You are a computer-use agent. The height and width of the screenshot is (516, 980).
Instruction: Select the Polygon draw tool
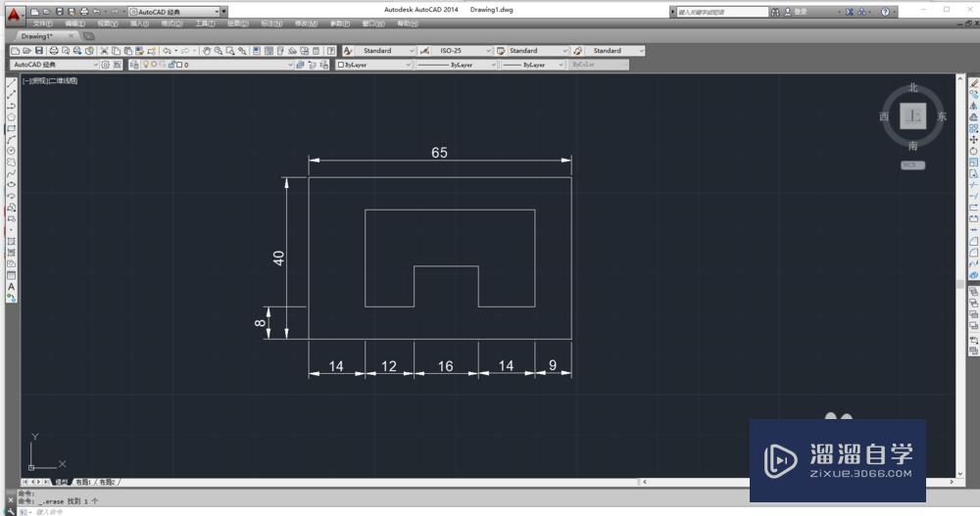point(11,117)
